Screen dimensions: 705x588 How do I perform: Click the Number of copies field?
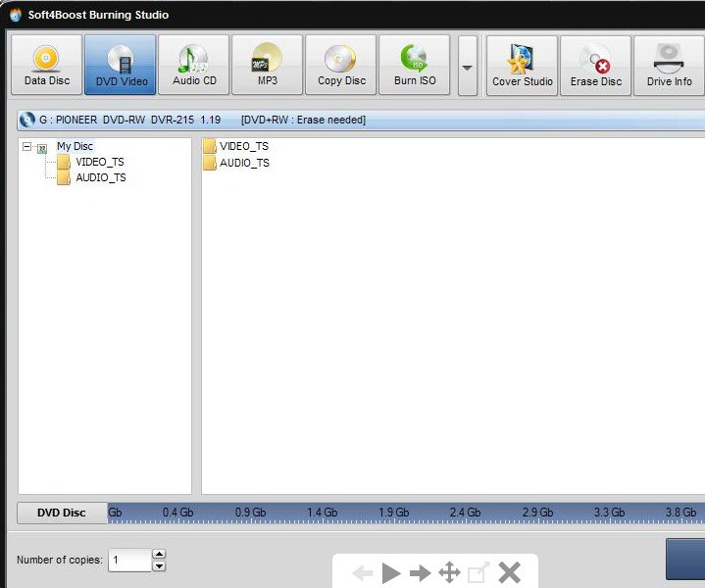point(129,561)
